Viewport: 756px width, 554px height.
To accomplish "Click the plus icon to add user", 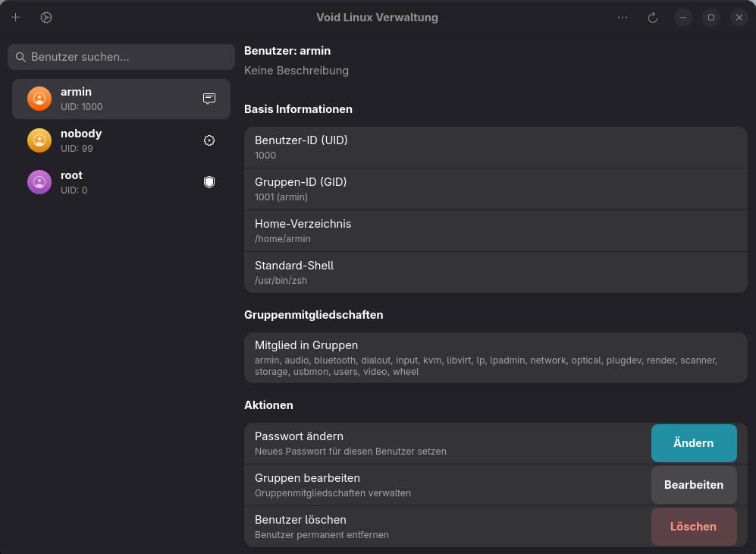I will pyautogui.click(x=16, y=17).
